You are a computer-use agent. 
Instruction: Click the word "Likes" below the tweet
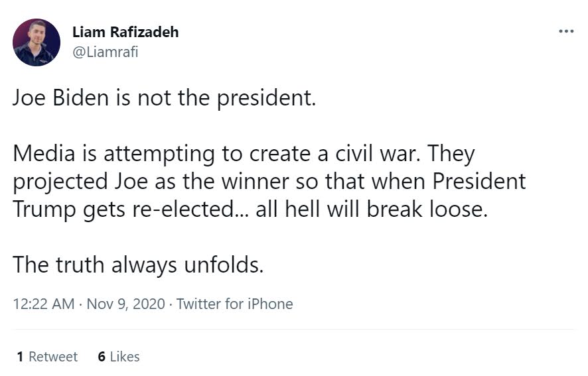tap(125, 357)
